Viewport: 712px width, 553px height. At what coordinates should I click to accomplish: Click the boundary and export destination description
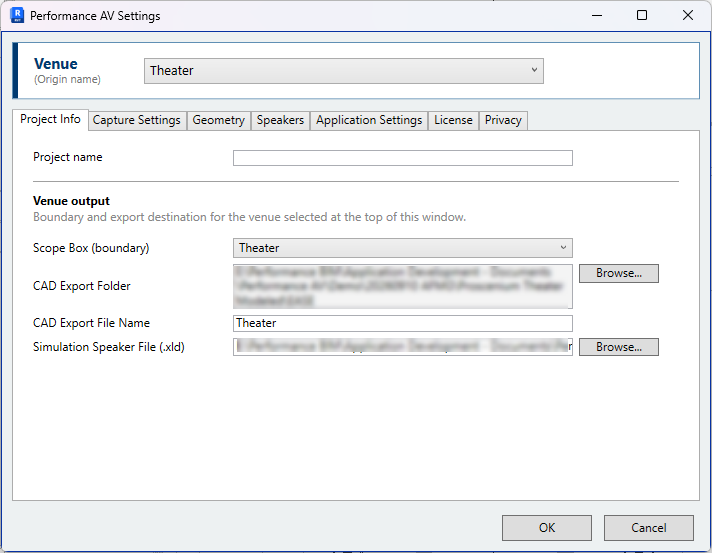pyautogui.click(x=249, y=217)
